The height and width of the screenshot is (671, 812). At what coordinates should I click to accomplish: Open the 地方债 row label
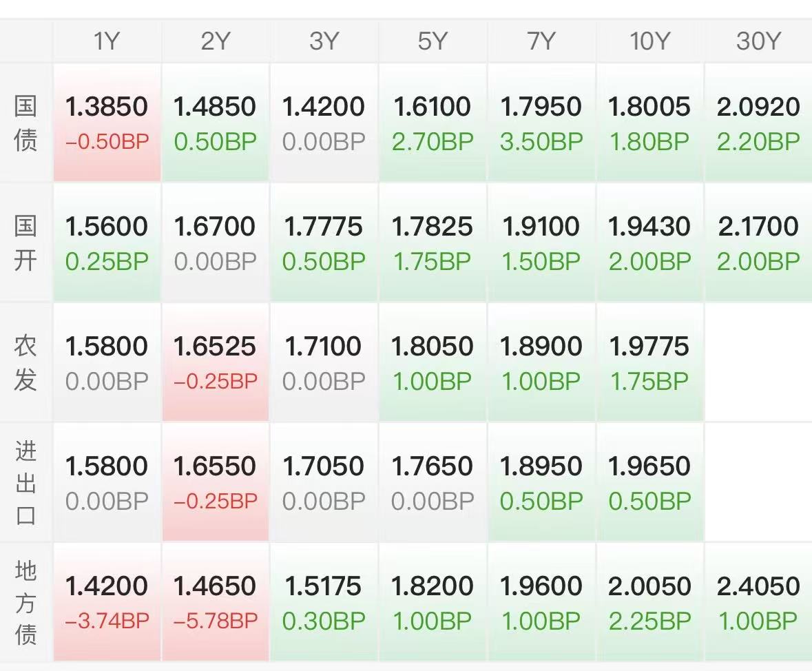(25, 602)
